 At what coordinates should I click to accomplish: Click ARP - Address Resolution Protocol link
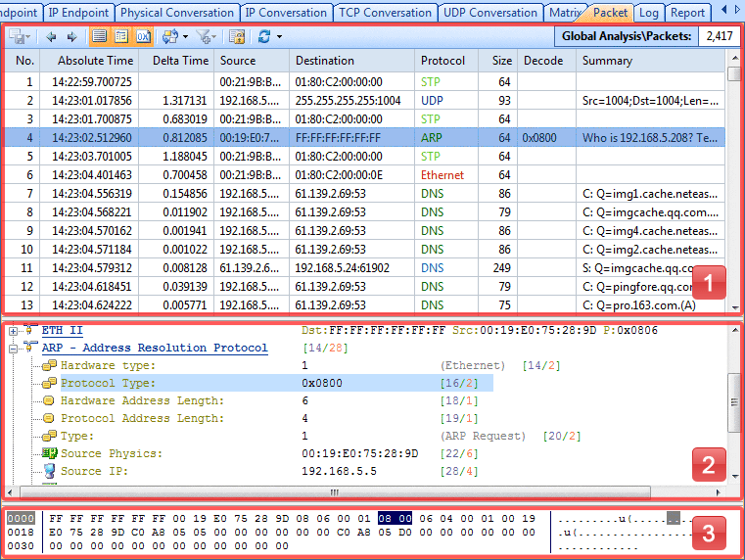pos(155,348)
